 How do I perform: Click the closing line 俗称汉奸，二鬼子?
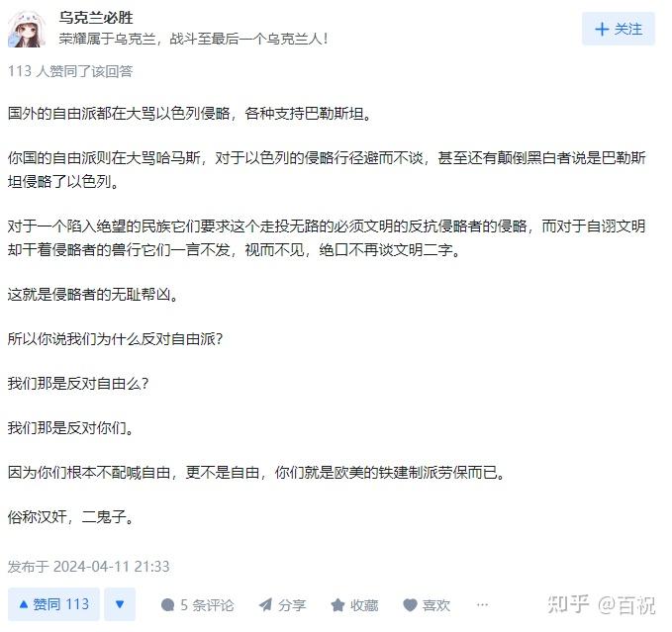70,517
